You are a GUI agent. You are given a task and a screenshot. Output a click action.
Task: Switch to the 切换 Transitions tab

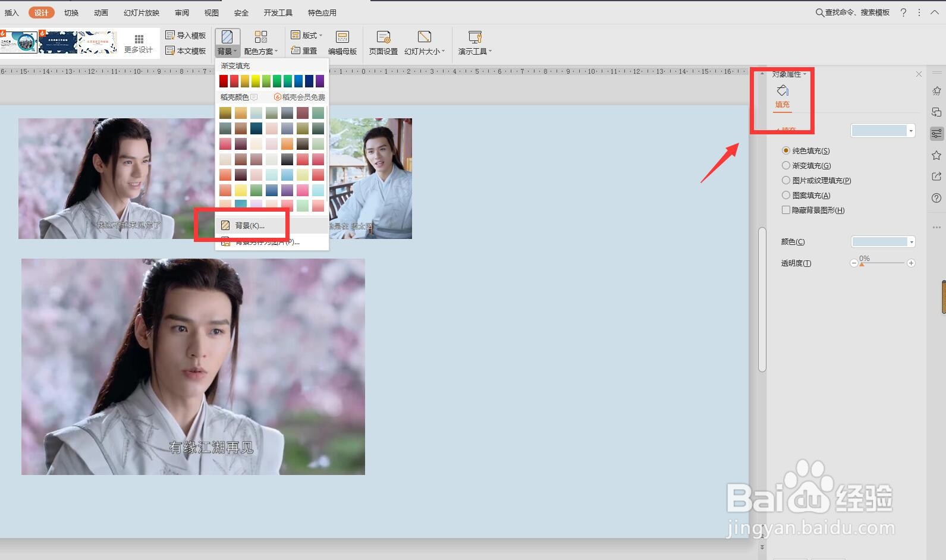coord(71,12)
